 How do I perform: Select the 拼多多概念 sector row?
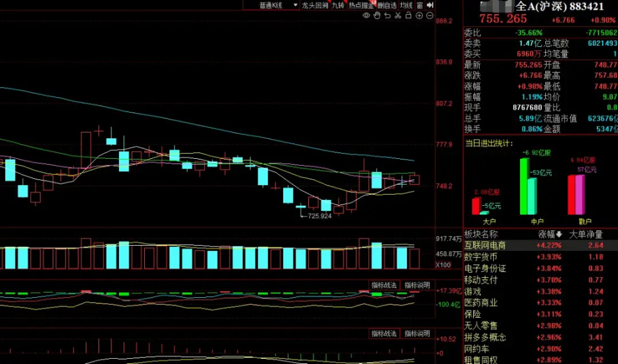pyautogui.click(x=541, y=338)
